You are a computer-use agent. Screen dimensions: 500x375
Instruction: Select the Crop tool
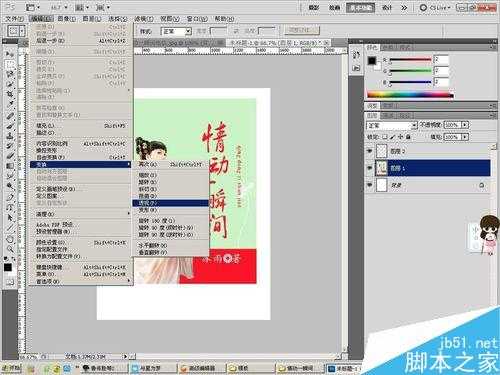[x=10, y=94]
